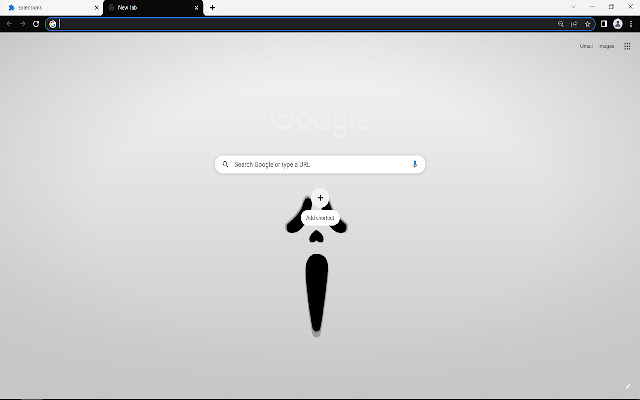
Task: Restore down the Chrome window
Action: [x=611, y=7]
